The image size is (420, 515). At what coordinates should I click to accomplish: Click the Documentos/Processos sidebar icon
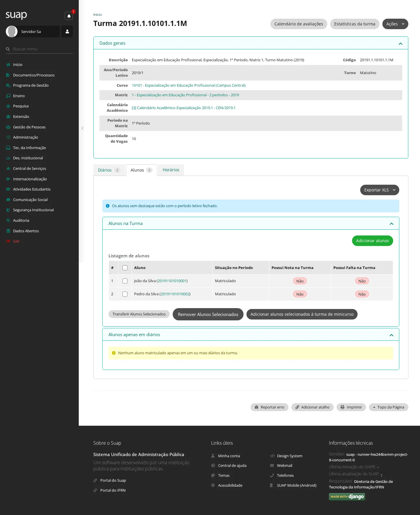pyautogui.click(x=8, y=75)
